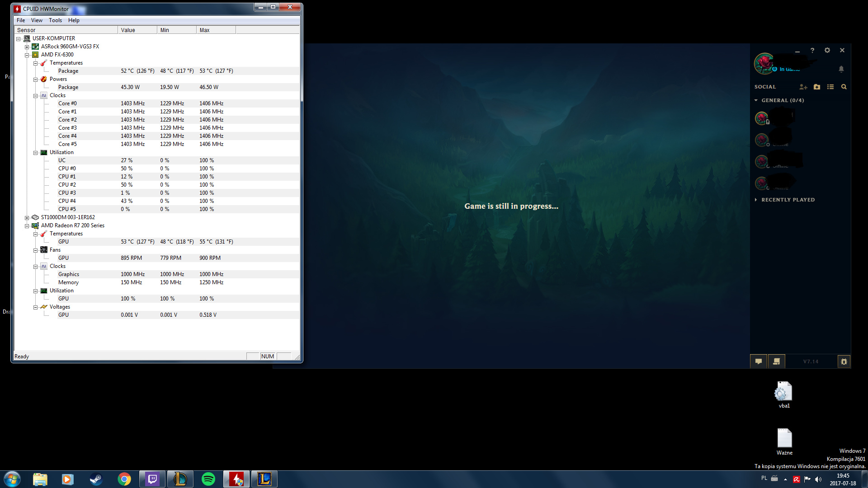Open the Ważne desktop file
Screen dimensions: 868x488
coord(784,442)
